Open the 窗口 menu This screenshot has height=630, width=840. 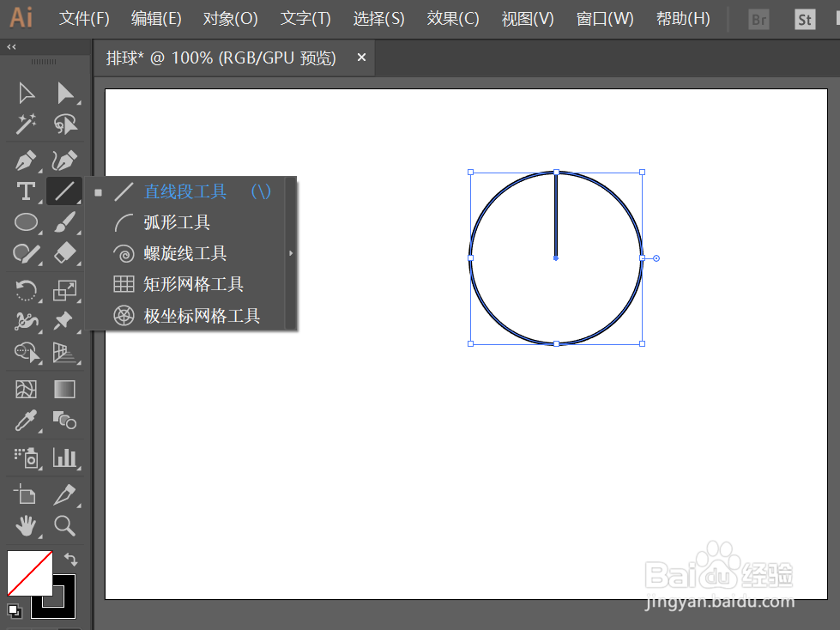(x=604, y=18)
